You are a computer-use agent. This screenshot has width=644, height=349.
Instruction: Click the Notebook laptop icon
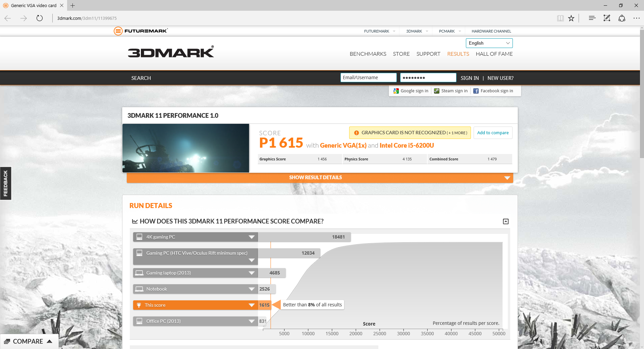(139, 289)
